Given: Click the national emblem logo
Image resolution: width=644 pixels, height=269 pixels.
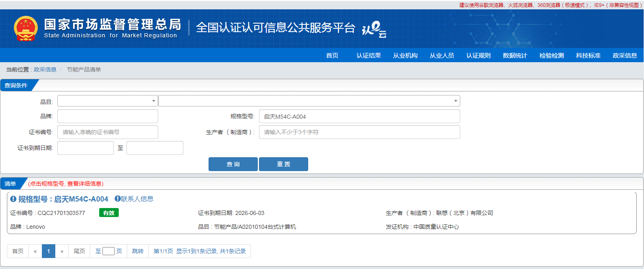Looking at the screenshot, I should point(26,28).
